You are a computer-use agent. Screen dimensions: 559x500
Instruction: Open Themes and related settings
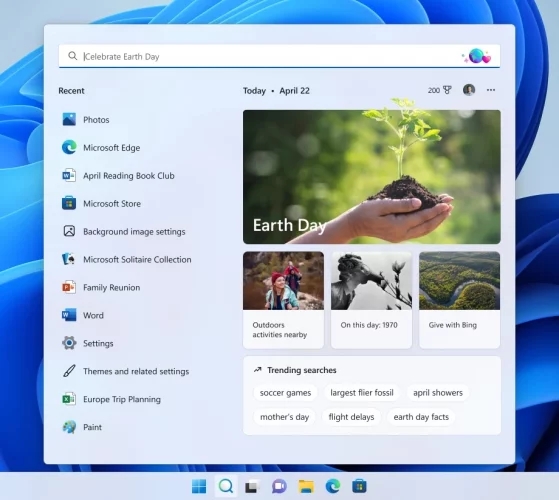(x=125, y=371)
